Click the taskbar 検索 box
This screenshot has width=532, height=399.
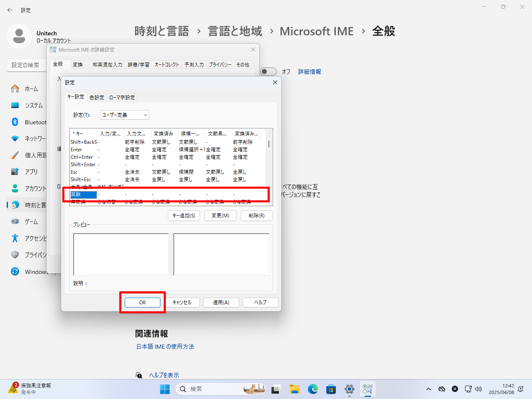click(220, 389)
